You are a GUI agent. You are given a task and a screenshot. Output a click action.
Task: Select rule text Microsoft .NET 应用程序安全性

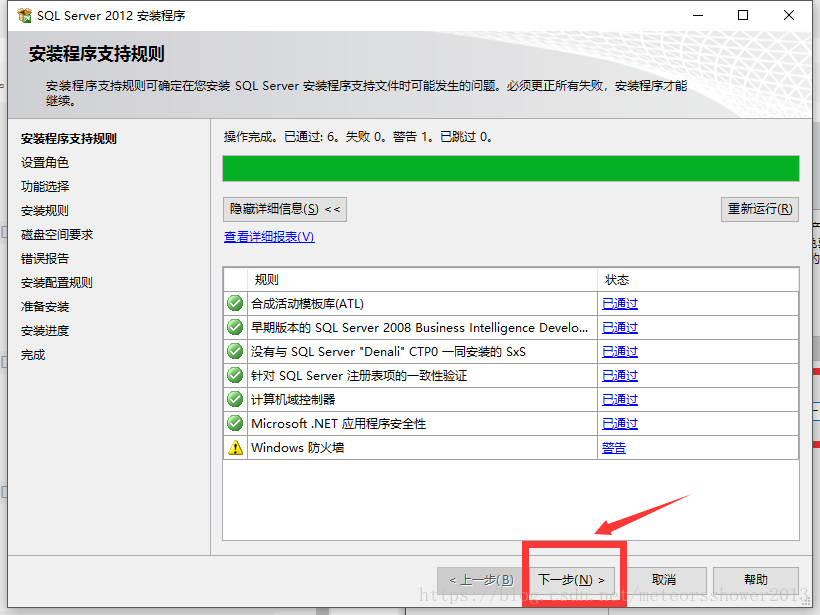tap(339, 424)
